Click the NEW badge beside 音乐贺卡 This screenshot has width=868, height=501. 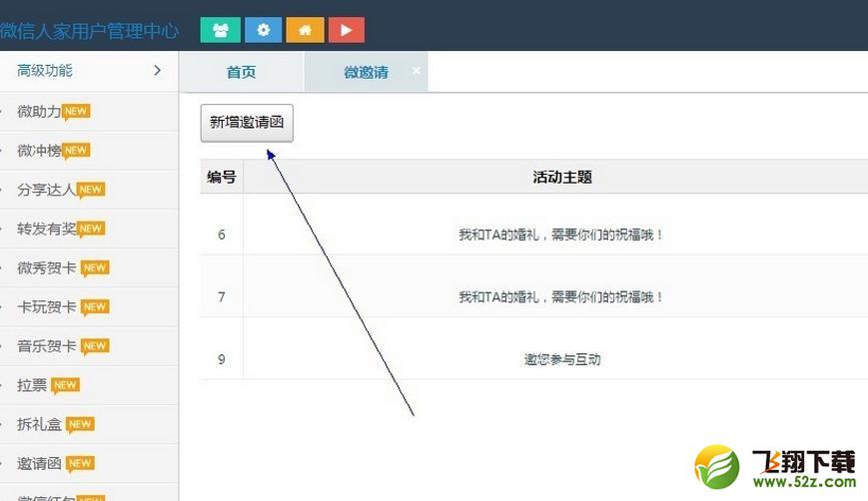[95, 346]
